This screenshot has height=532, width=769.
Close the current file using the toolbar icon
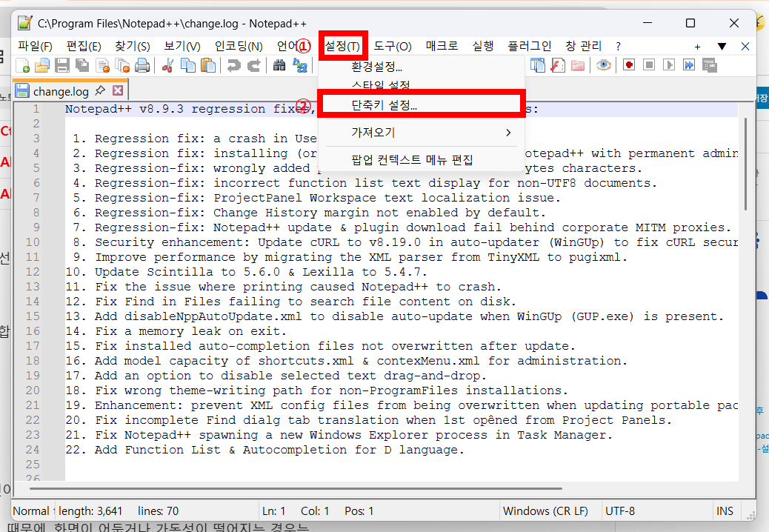[x=102, y=65]
